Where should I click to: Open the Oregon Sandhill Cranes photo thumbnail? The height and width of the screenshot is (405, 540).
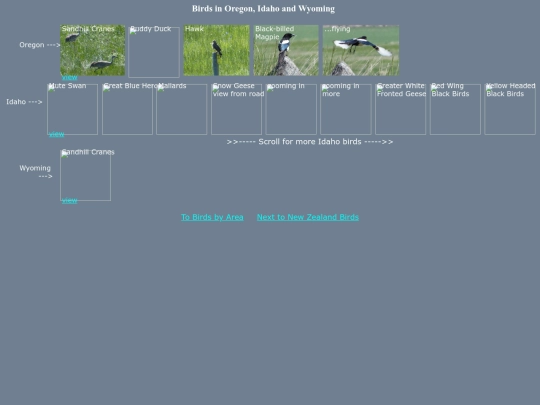tap(93, 50)
